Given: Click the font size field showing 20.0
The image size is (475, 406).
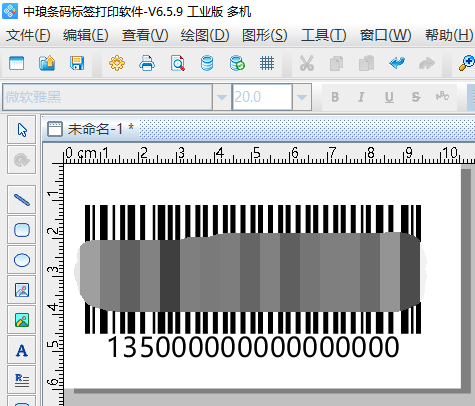Looking at the screenshot, I should (x=262, y=97).
